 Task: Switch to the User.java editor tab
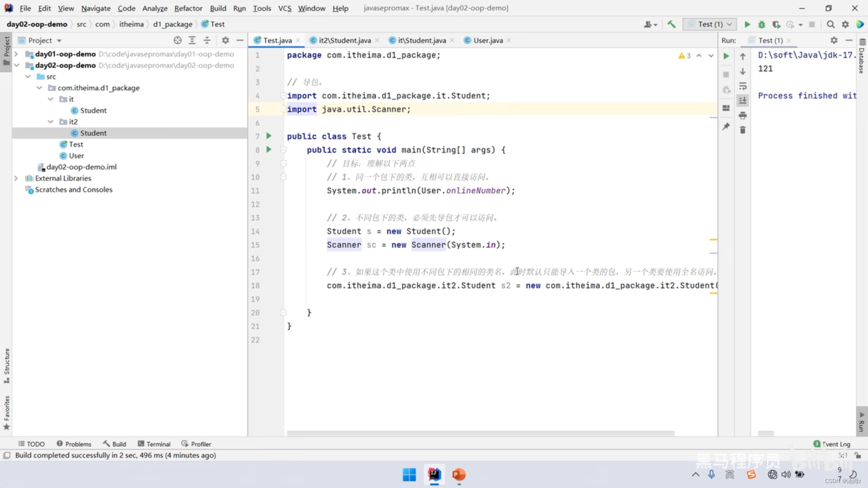(488, 40)
